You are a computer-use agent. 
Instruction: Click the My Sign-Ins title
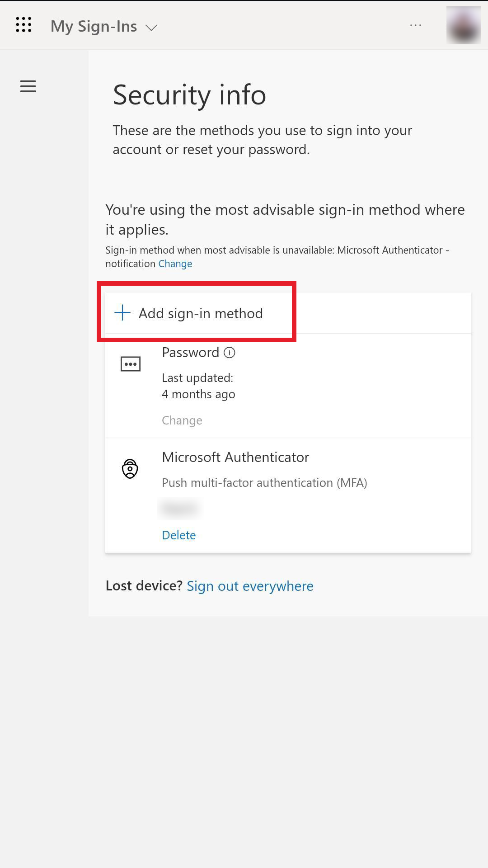pos(94,26)
